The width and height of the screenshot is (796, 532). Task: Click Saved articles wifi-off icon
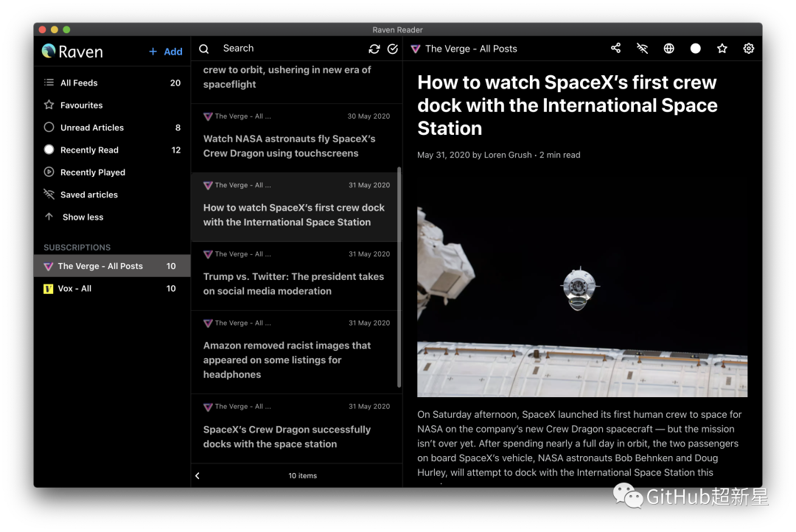49,194
